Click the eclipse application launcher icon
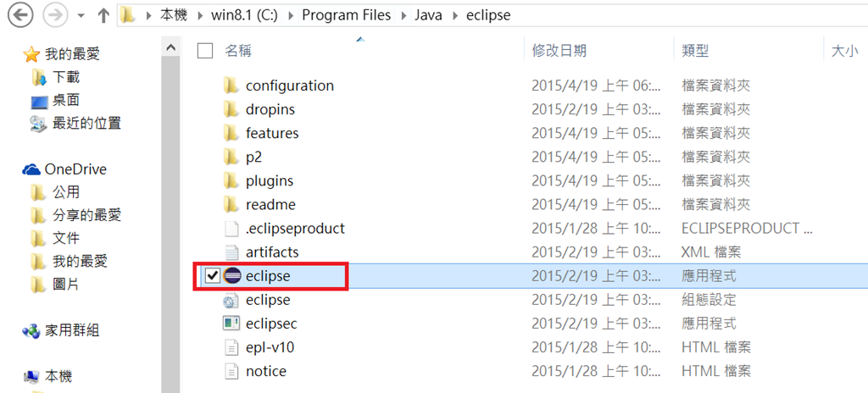Image resolution: width=868 pixels, height=393 pixels. point(231,276)
